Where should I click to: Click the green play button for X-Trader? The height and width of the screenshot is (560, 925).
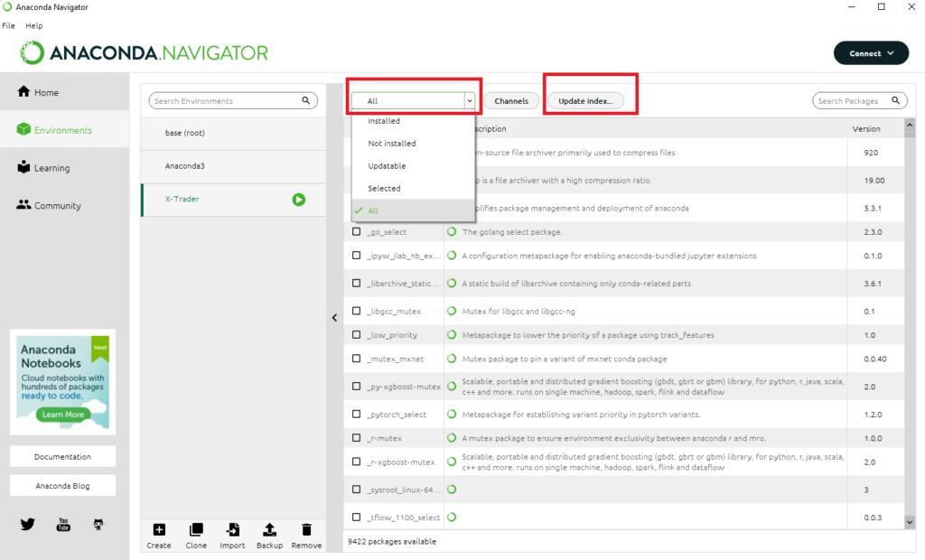click(298, 200)
